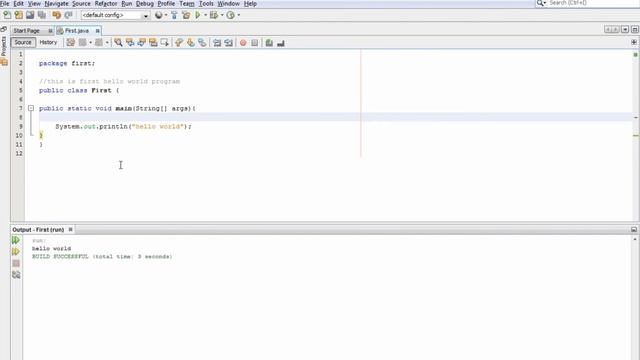Collapse the main method code fold

click(x=31, y=108)
